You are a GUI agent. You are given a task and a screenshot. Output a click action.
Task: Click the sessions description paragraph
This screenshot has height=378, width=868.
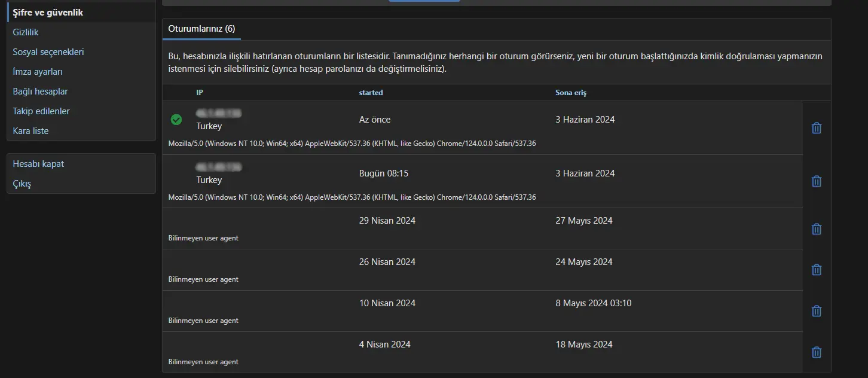[x=496, y=63]
